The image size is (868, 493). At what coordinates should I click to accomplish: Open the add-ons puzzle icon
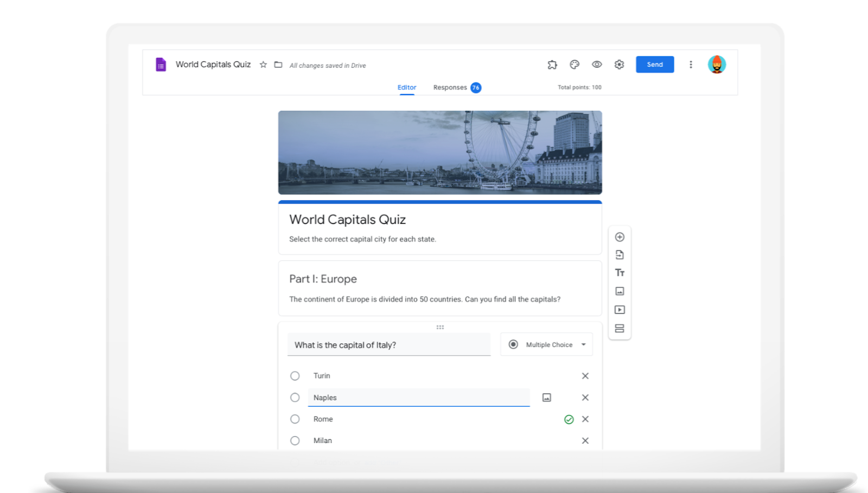pyautogui.click(x=552, y=65)
